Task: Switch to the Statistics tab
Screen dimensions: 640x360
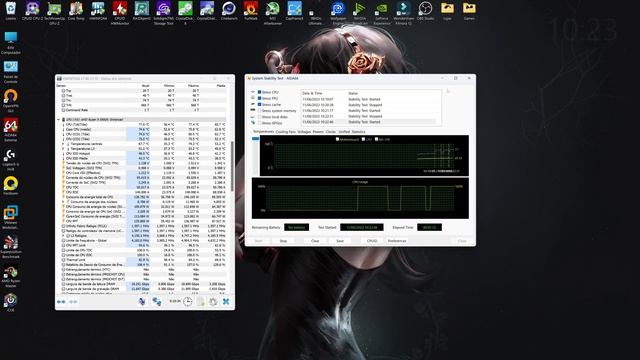Action: tap(358, 132)
